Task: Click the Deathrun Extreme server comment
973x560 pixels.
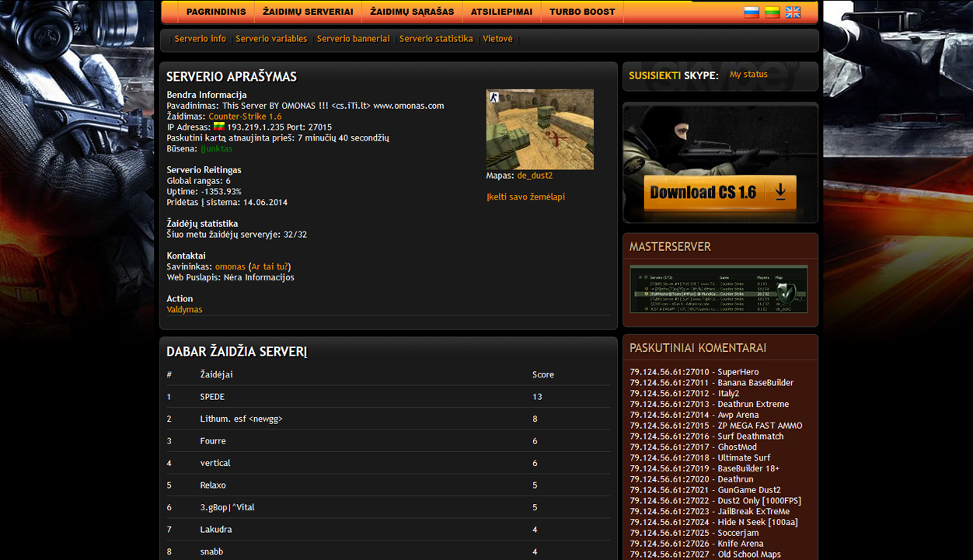Action: coord(710,405)
